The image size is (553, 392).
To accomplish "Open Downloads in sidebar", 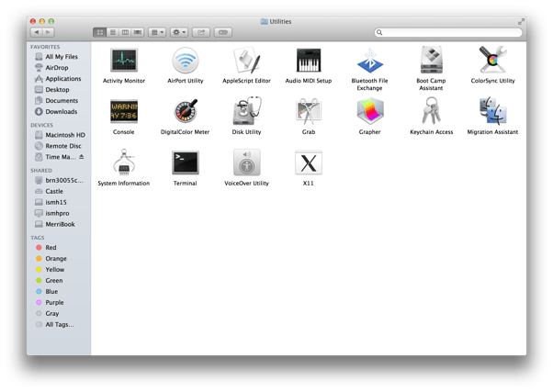I will pos(59,112).
